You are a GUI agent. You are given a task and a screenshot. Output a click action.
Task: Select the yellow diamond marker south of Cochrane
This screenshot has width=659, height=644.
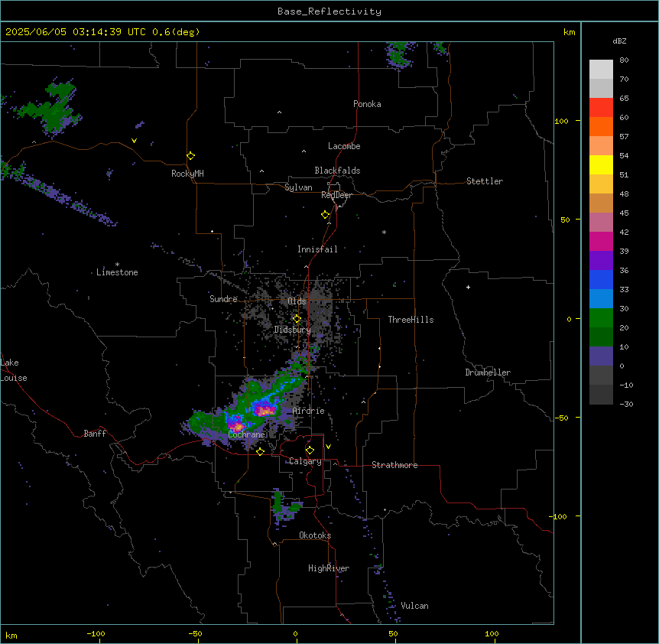[260, 451]
